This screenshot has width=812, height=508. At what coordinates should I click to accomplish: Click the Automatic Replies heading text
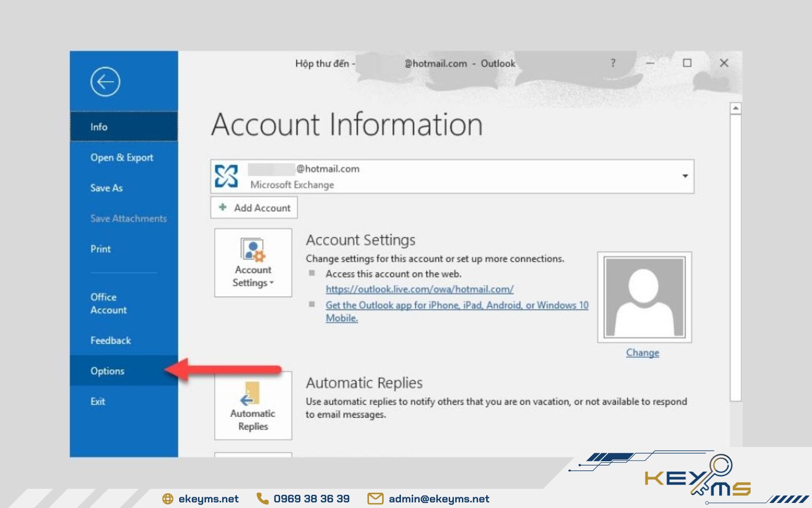(364, 383)
